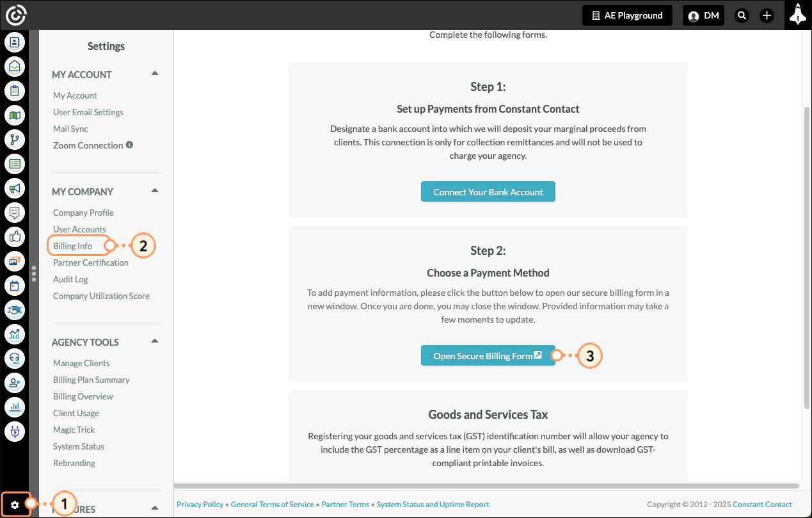
Task: Open the Constant Contact logo home
Action: coord(16,15)
